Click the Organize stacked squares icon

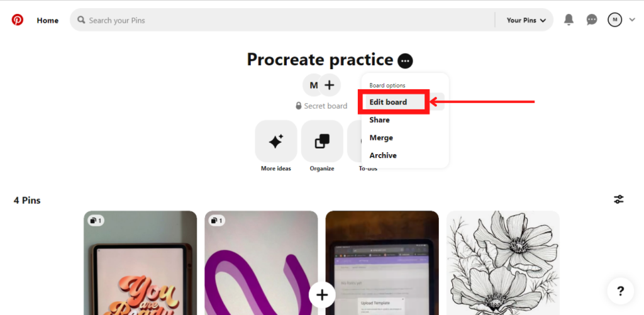(x=322, y=141)
